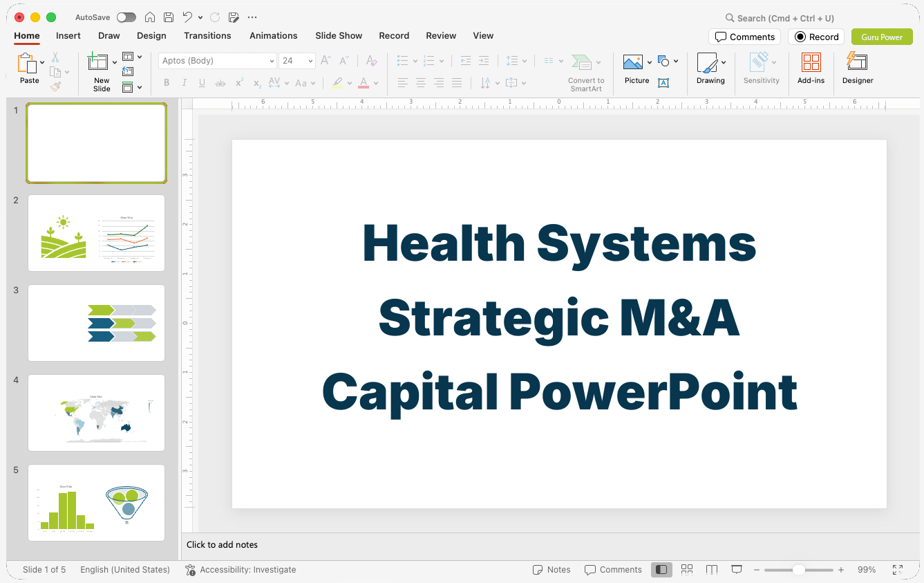Click the Clear Formatting icon
This screenshot has width=924, height=583.
pyautogui.click(x=371, y=61)
